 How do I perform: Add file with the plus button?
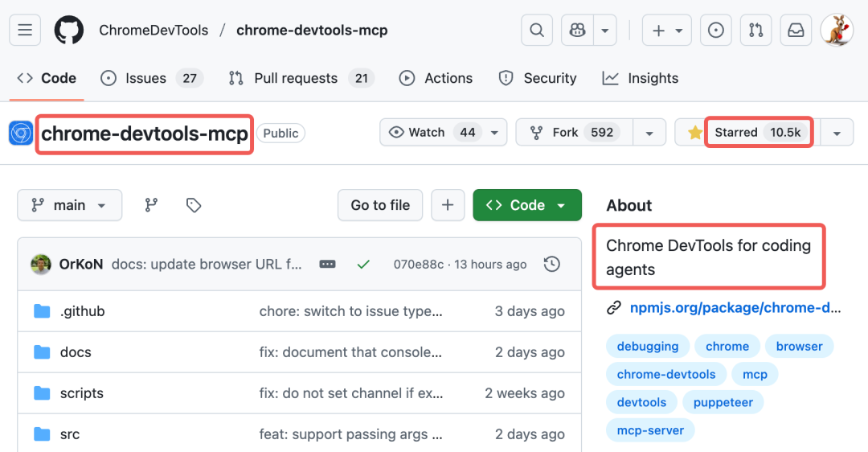click(x=448, y=205)
